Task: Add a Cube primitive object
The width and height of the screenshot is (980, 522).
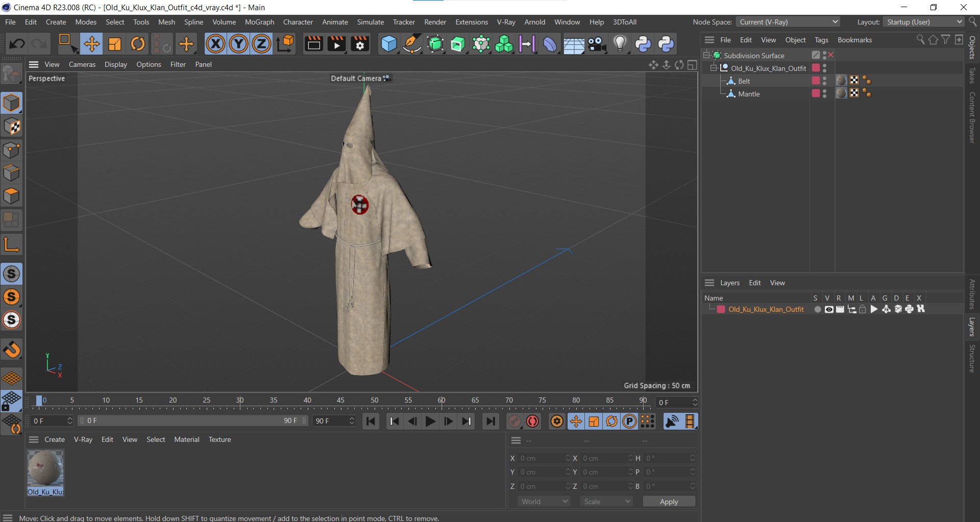Action: click(x=389, y=44)
